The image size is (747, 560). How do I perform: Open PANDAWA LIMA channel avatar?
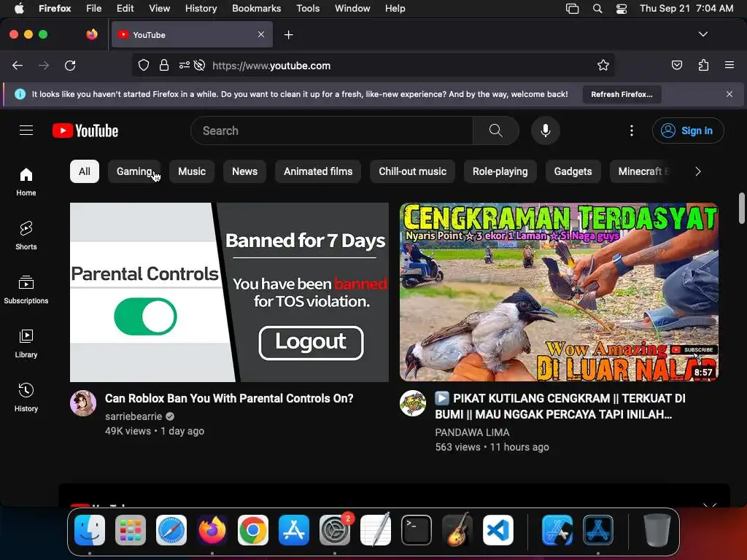(x=413, y=403)
